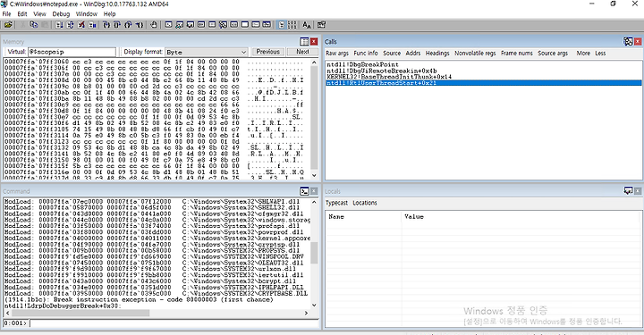
Task: Toggle Typecast in the Locals panel
Action: tap(337, 203)
